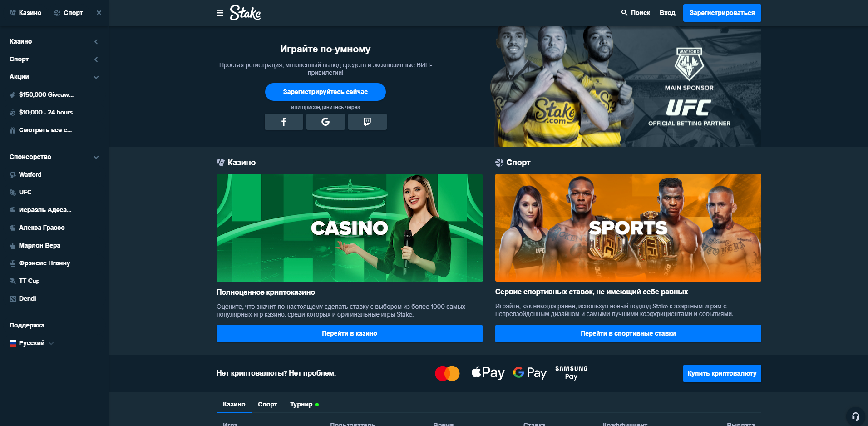The height and width of the screenshot is (426, 868).
Task: Click the Зарегистрироваться button in header
Action: point(722,13)
